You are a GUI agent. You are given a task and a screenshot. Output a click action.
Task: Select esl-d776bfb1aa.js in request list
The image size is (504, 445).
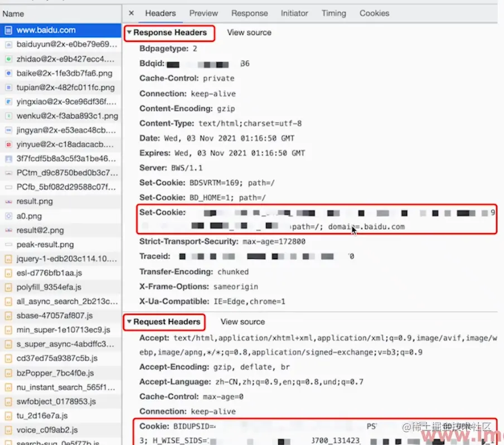[61, 273]
